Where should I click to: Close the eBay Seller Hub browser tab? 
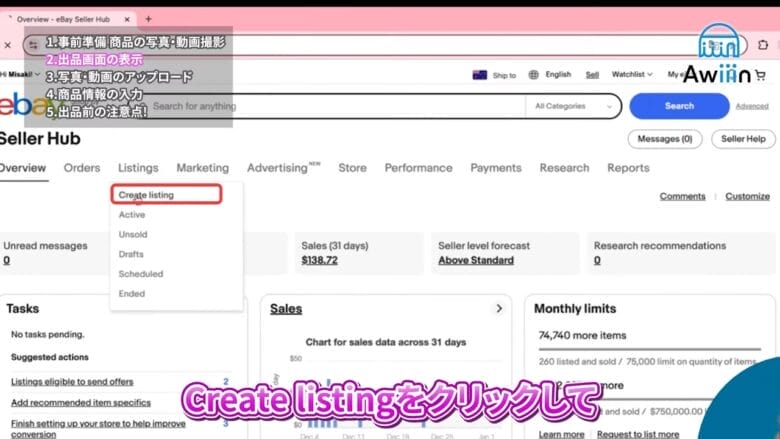(x=127, y=19)
